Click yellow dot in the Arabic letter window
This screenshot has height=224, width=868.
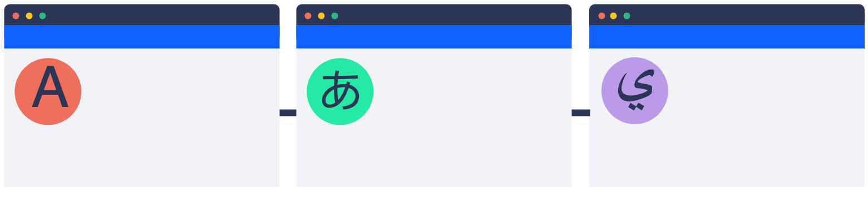(x=613, y=16)
